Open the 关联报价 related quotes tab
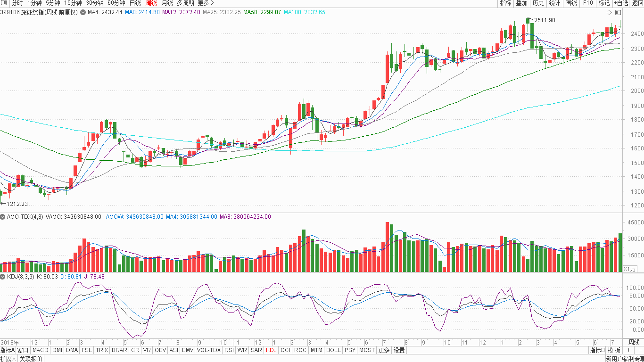Screen dimensions: 644x362 pos(31,359)
